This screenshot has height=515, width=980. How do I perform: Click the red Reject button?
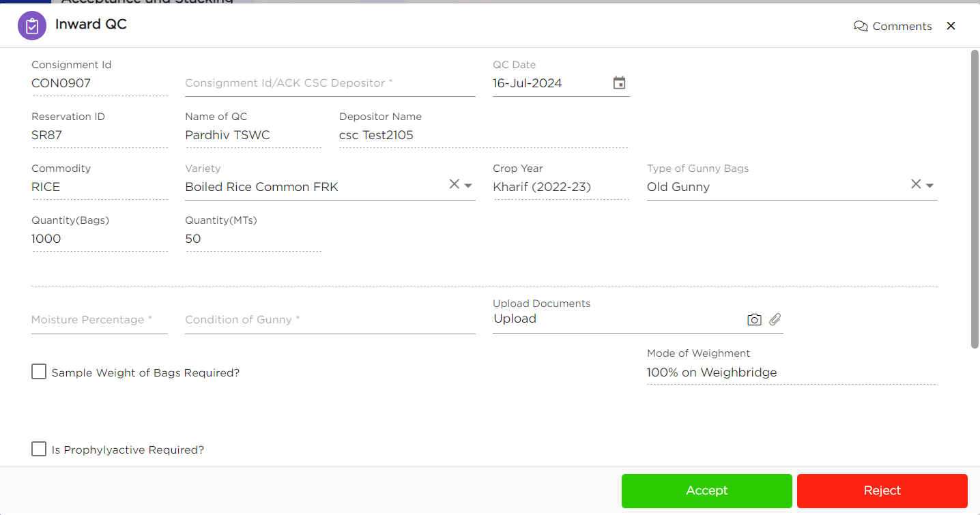click(x=882, y=490)
